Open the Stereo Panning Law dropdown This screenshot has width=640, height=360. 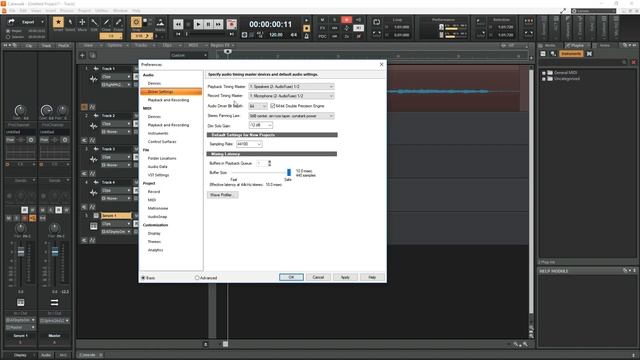291,116
